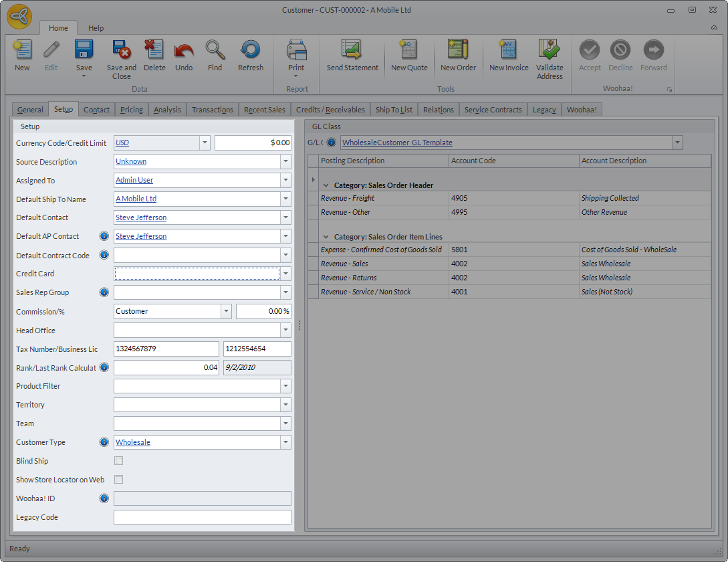Open the G/L Class template dropdown
This screenshot has height=562, width=728.
tap(677, 143)
